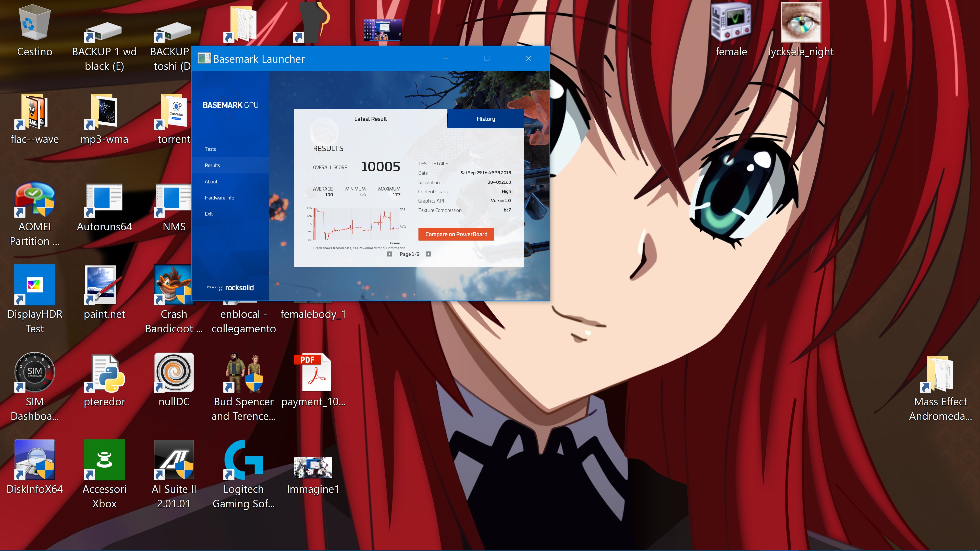Minimize the Basemark Launcher window
This screenshot has height=551, width=980.
click(x=446, y=58)
